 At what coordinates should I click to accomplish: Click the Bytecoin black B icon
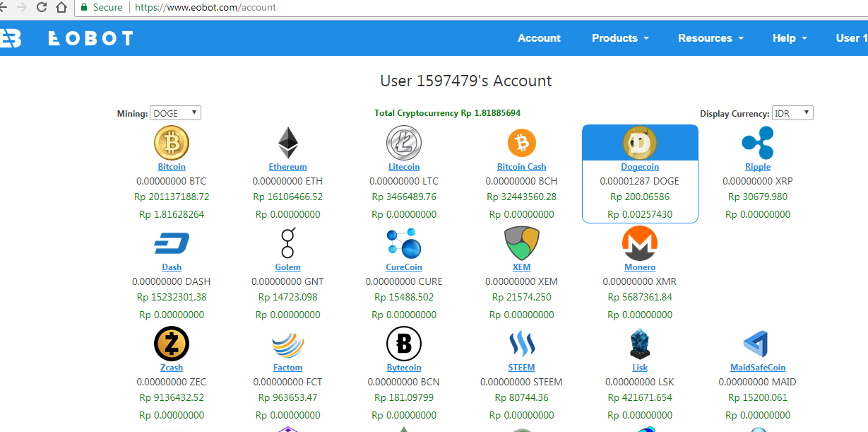click(404, 344)
